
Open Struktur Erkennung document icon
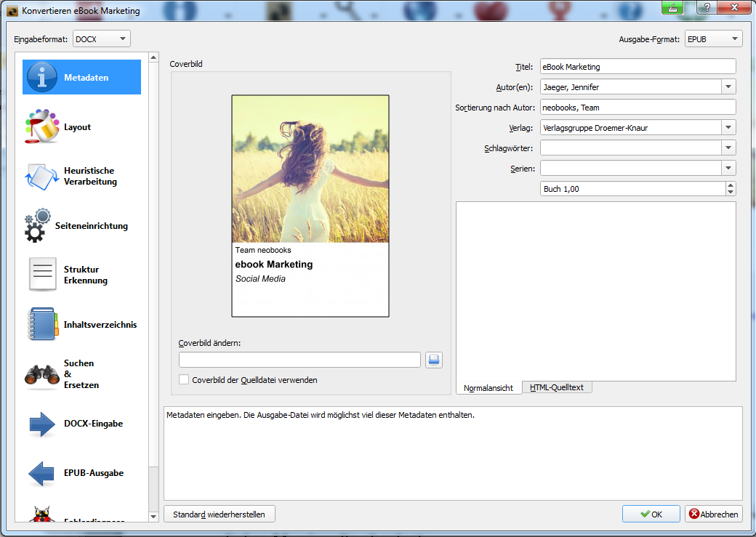pyautogui.click(x=42, y=275)
